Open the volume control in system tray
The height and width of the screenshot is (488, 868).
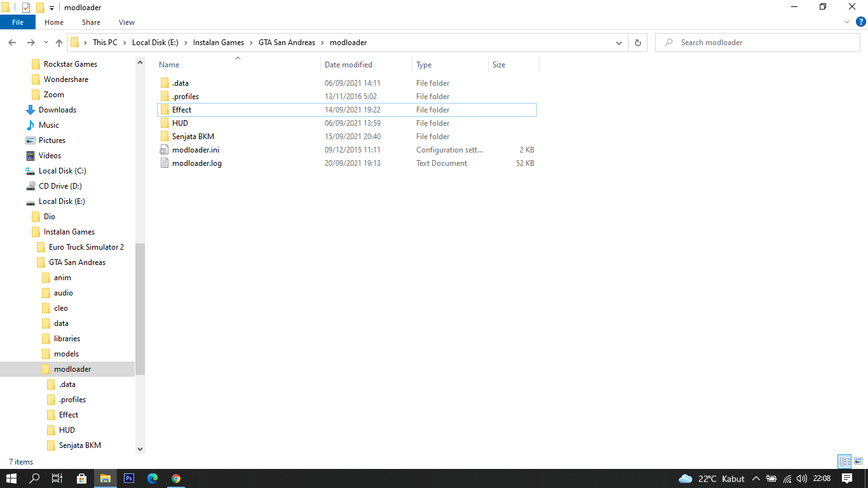802,478
